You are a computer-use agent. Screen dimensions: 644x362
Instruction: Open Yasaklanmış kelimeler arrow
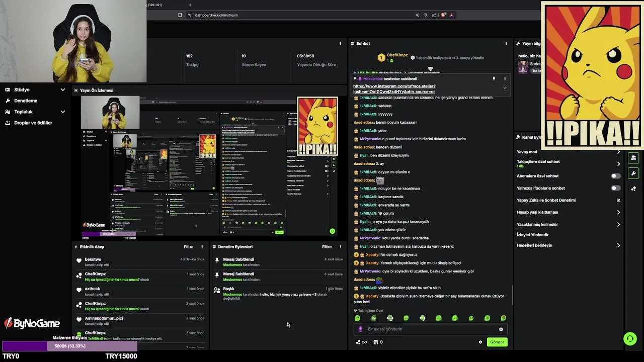pyautogui.click(x=618, y=225)
